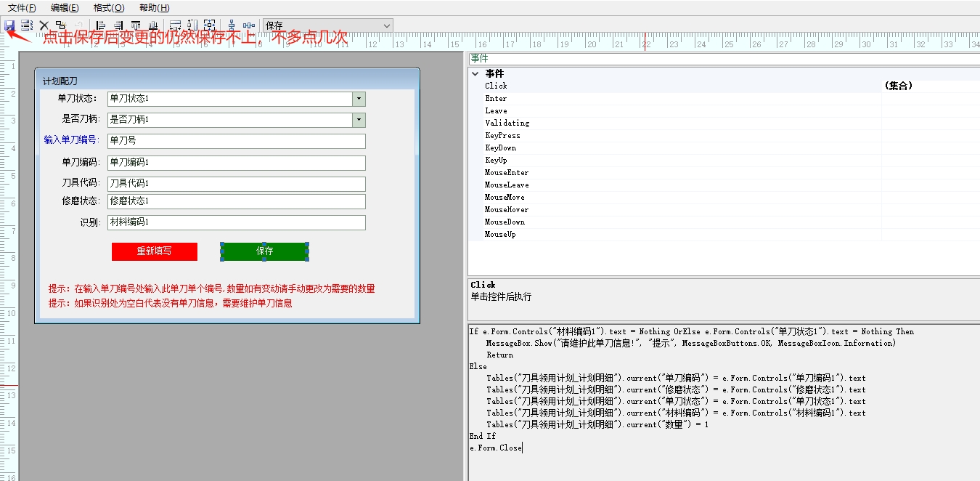This screenshot has width=980, height=481.
Task: Click the make same width icon
Action: (175, 25)
